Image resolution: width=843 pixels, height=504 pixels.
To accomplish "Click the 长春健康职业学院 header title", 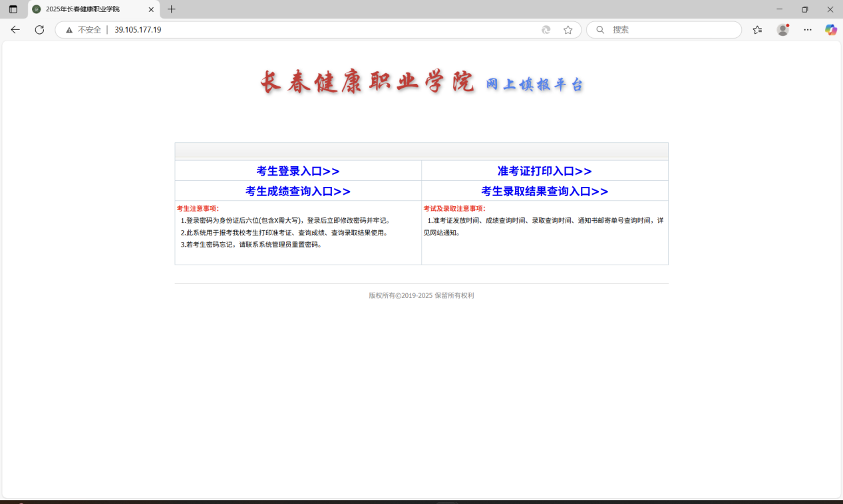I will pos(367,82).
